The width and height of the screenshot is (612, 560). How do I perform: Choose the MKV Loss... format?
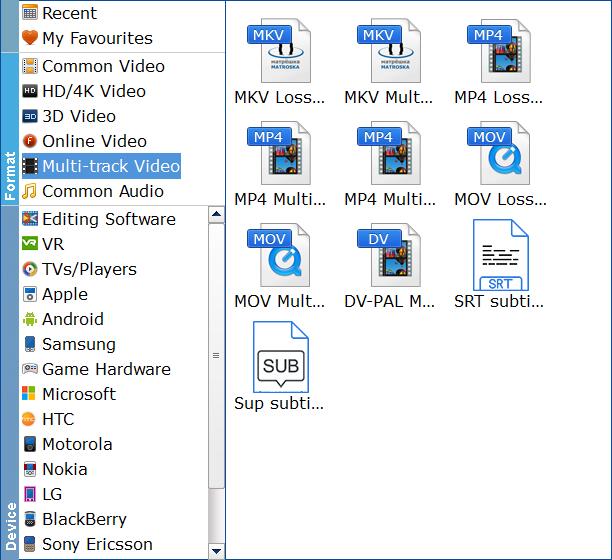(x=279, y=62)
